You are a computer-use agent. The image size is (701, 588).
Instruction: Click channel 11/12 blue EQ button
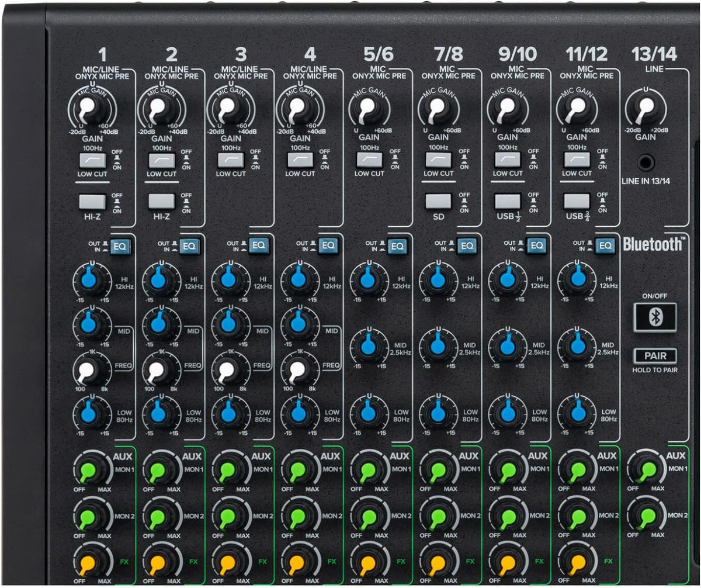click(x=605, y=246)
